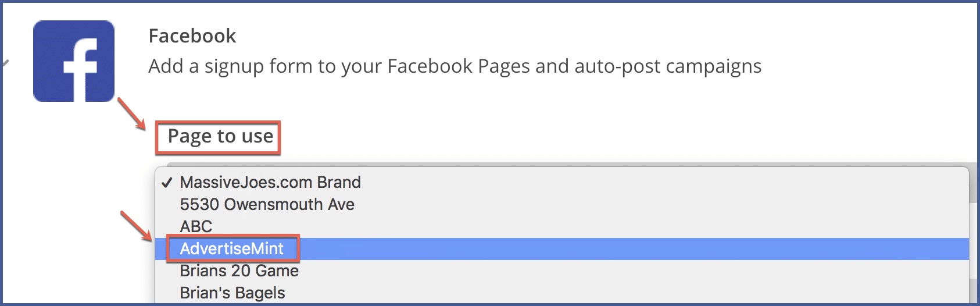Click the red arrow pointing at AdvertiseMint

136,226
